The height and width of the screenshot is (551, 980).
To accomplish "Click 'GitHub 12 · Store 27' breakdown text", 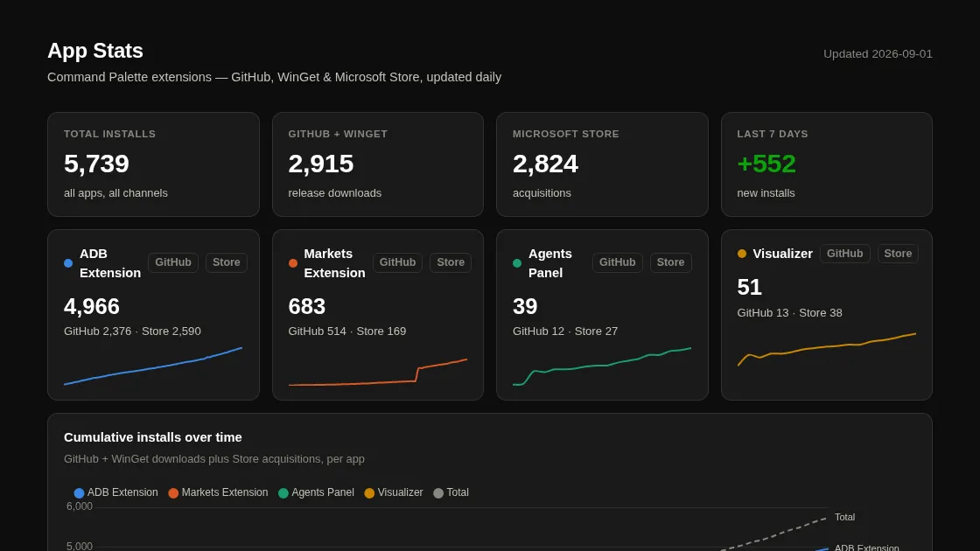I will click(x=565, y=331).
